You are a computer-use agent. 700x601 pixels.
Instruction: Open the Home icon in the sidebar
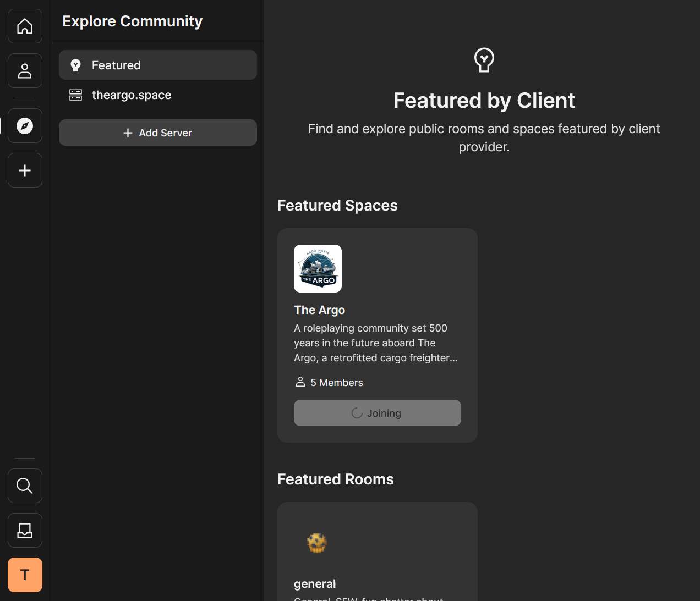tap(25, 26)
